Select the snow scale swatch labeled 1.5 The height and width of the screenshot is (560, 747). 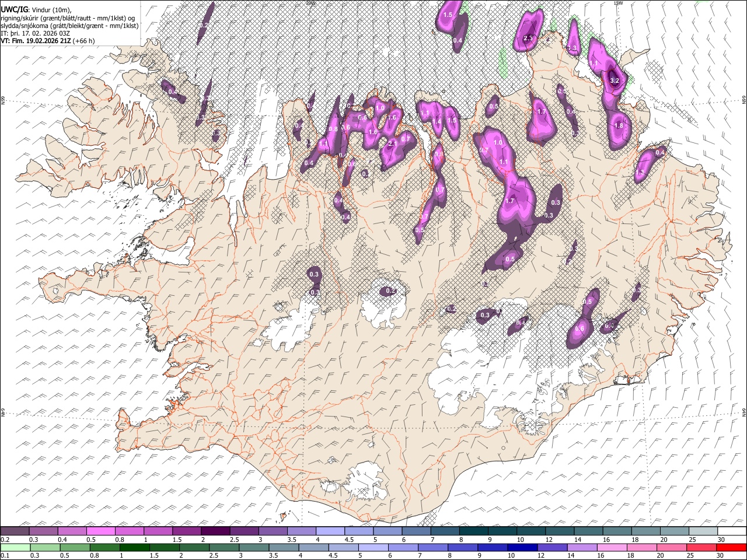tap(187, 531)
